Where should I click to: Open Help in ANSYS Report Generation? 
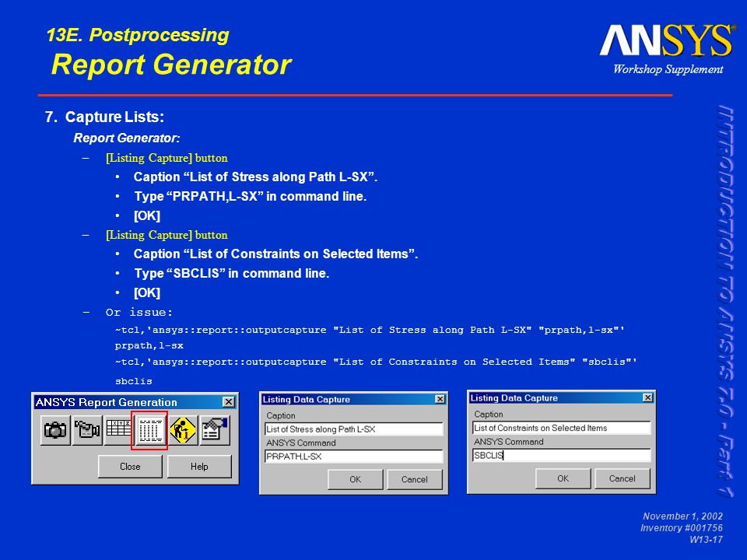coord(199,467)
